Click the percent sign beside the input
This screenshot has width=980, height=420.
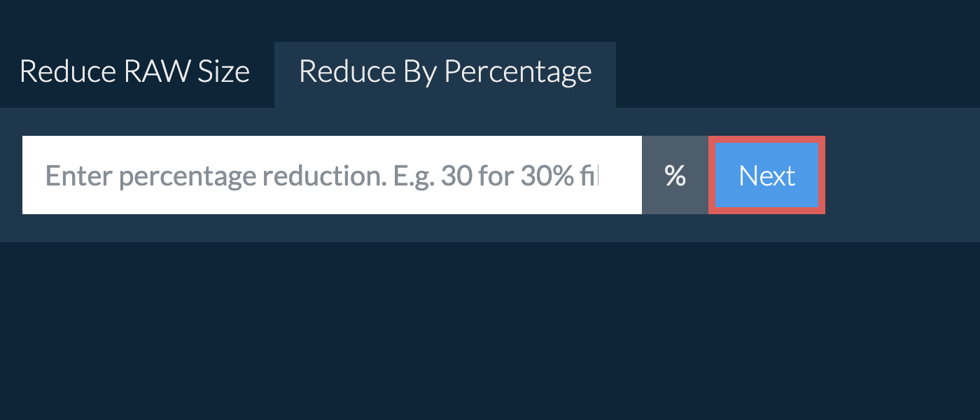coord(675,175)
